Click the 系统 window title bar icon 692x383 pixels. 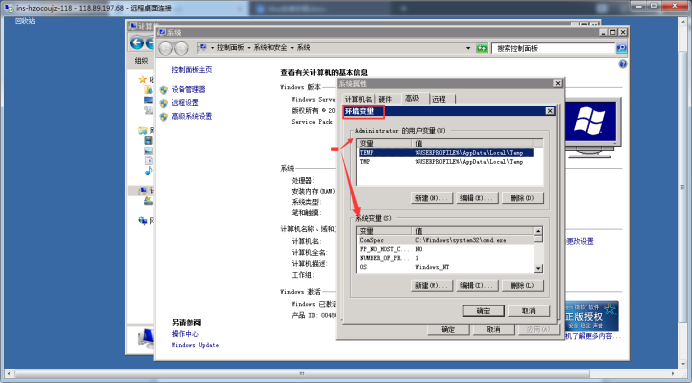tap(162, 32)
